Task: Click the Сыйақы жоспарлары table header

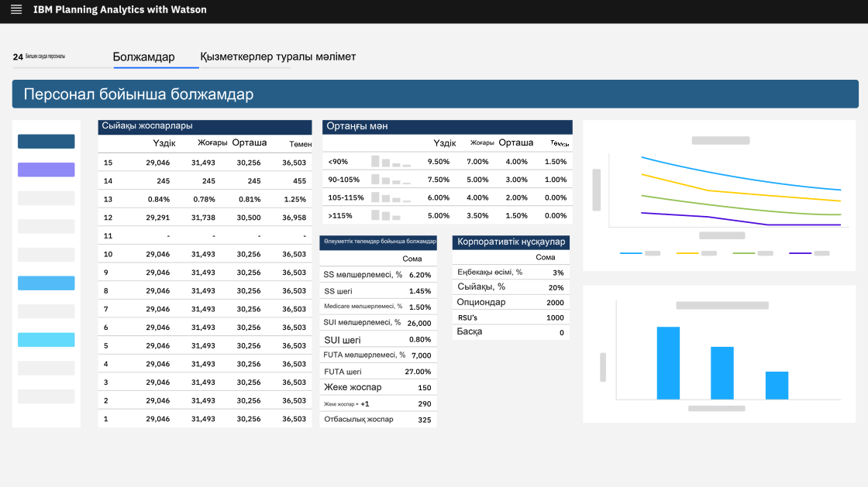Action: tap(205, 126)
